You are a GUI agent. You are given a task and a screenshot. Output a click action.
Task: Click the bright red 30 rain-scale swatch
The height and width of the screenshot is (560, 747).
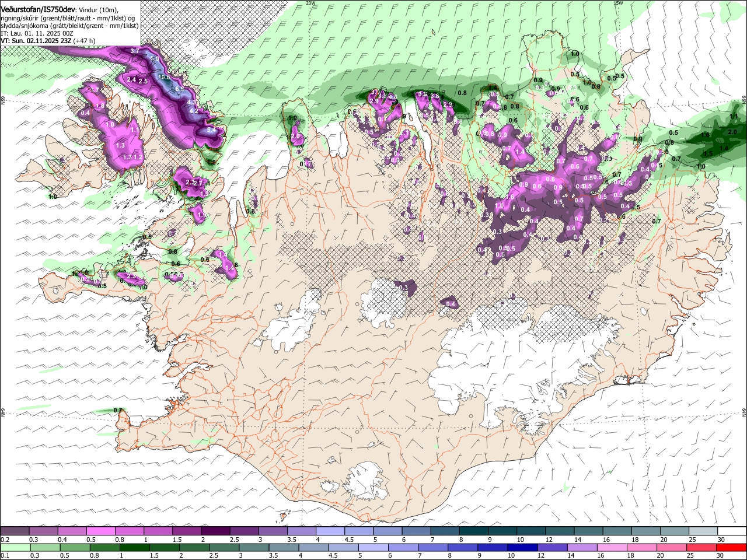(x=731, y=547)
